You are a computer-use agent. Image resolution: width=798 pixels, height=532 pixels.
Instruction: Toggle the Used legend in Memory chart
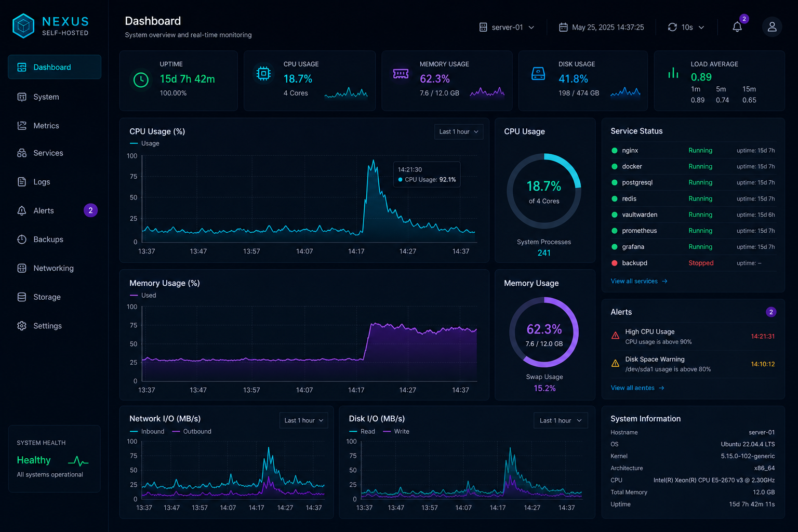[143, 295]
